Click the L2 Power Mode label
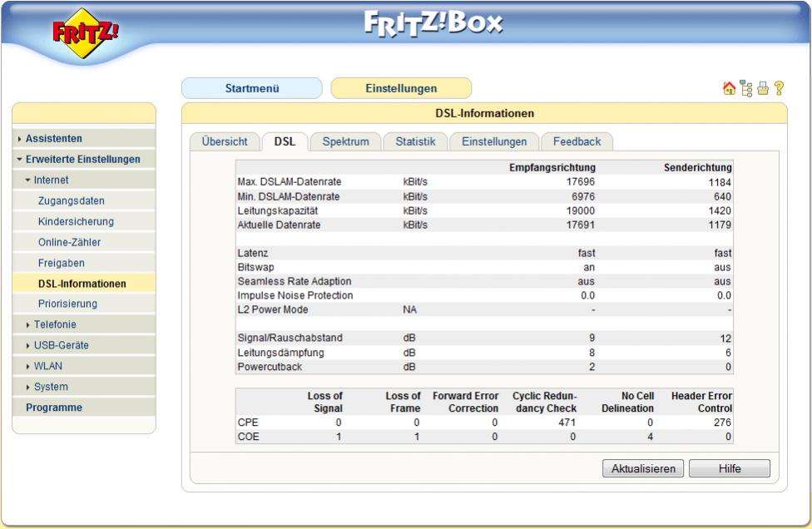 [272, 309]
